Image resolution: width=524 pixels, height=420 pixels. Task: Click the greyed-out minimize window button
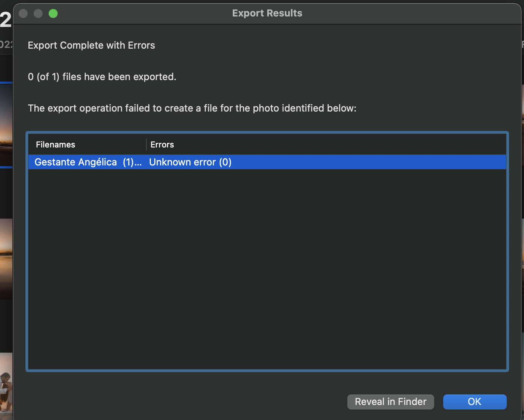(38, 13)
